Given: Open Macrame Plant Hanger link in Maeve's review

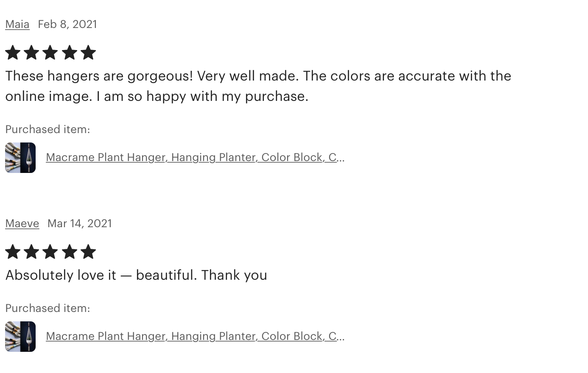Looking at the screenshot, I should pos(195,336).
